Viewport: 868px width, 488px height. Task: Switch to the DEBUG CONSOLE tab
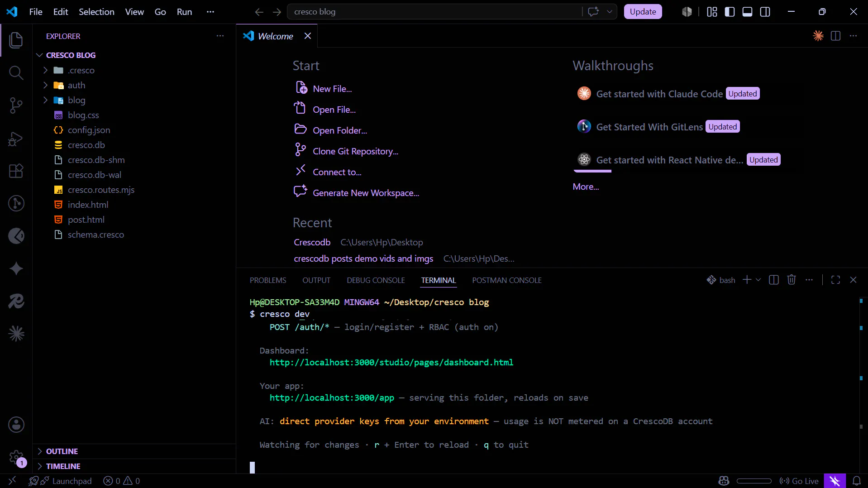[x=376, y=280]
